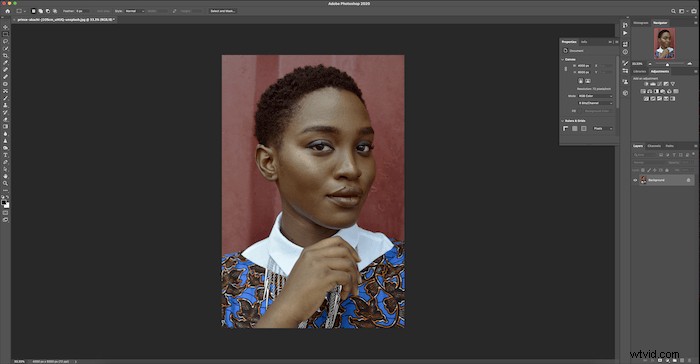
Task: Select the Type tool
Action: (5, 155)
